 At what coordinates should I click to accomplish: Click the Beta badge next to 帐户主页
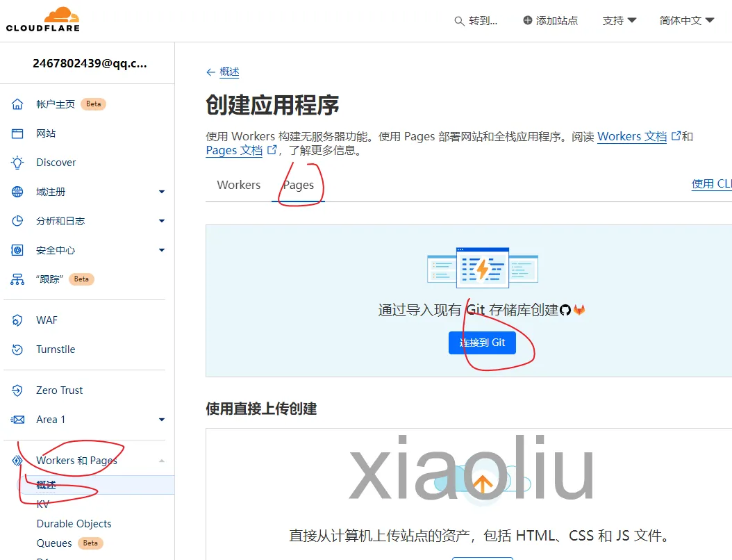click(93, 104)
